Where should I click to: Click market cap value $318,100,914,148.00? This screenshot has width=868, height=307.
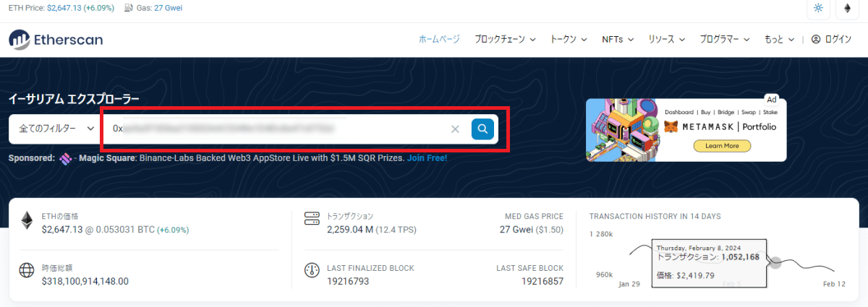coord(85,281)
